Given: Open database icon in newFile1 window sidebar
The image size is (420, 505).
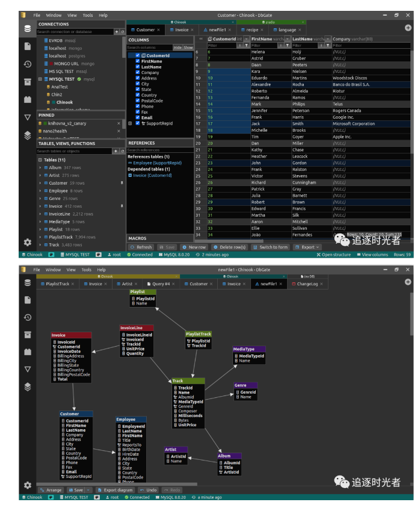Looking at the screenshot, I should pyautogui.click(x=28, y=282).
